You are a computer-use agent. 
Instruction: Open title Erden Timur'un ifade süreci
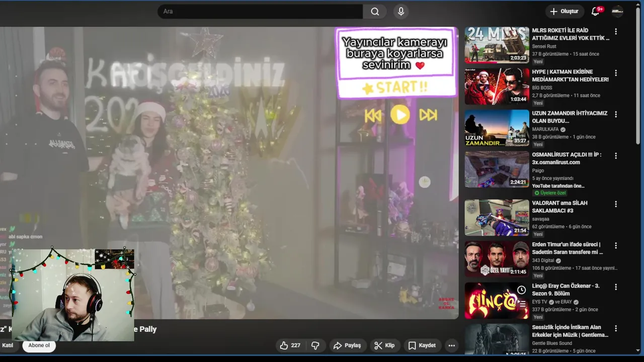click(568, 248)
